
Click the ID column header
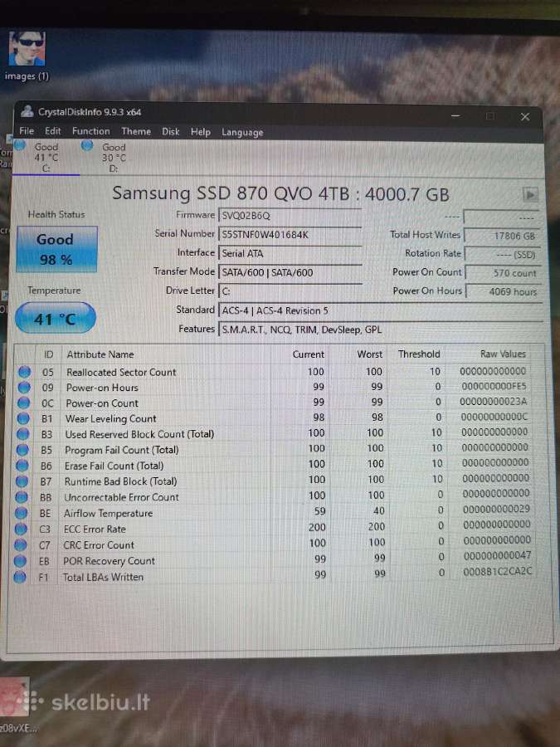pyautogui.click(x=48, y=354)
